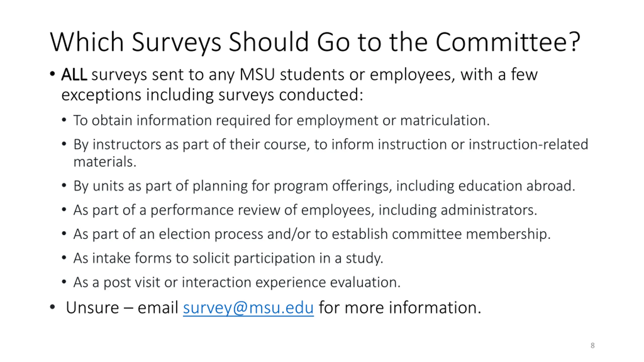Screen dimensions: 644x362
Task: Select the text 'exceptions including surveys conducted:'
Action: 212,95
